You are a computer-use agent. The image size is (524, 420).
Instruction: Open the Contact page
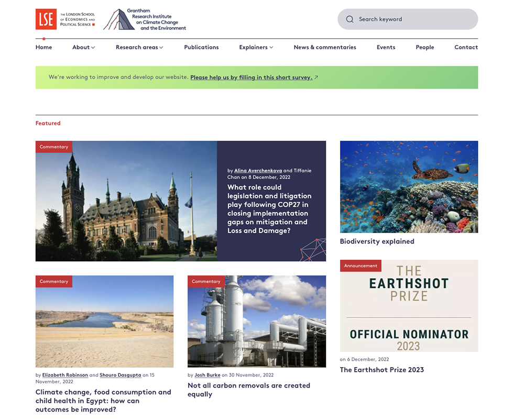click(x=466, y=48)
